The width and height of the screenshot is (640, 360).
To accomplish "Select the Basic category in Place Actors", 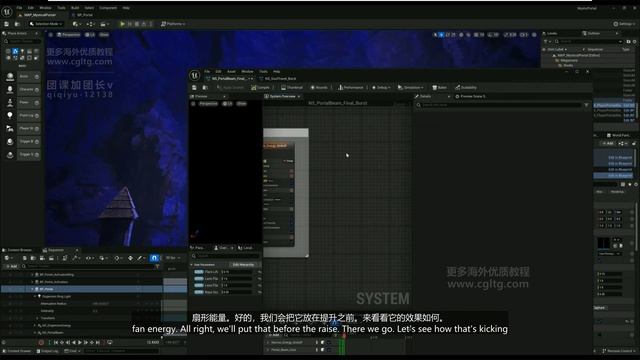I will 15,51.
